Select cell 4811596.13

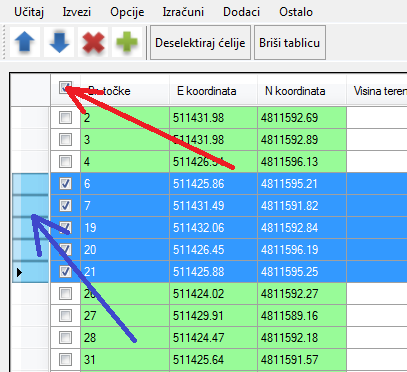[302, 162]
